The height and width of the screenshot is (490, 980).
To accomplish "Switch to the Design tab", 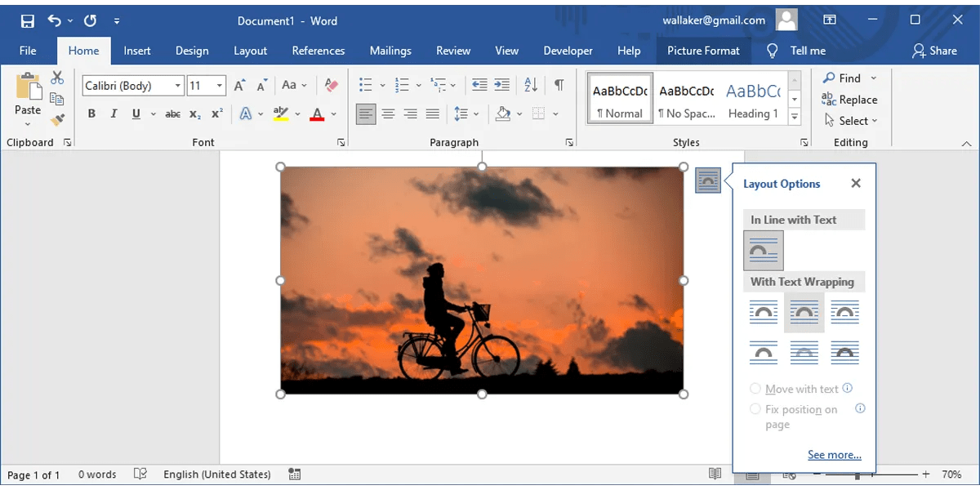I will click(192, 51).
